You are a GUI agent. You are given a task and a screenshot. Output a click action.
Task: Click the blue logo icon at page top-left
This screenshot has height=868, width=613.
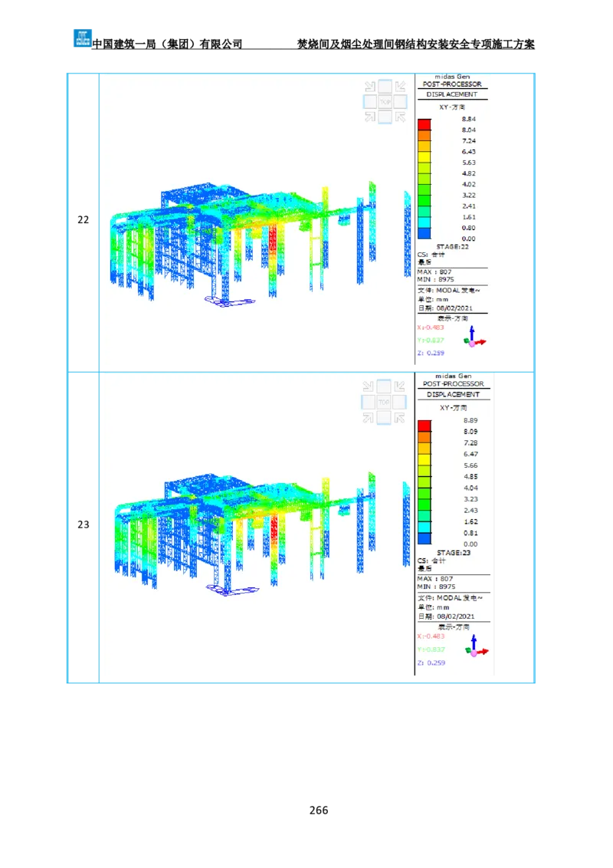click(x=82, y=37)
